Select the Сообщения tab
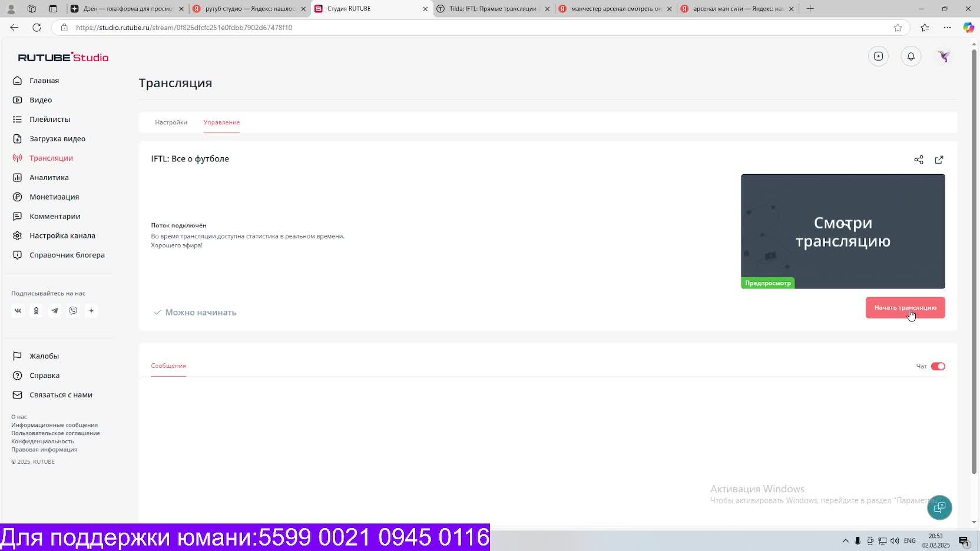The width and height of the screenshot is (980, 551). [168, 366]
